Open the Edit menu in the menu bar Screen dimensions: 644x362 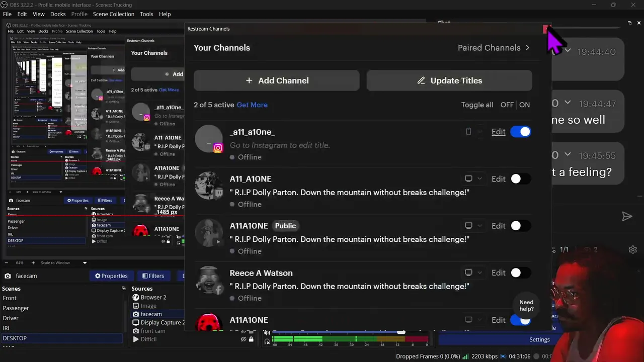point(22,14)
